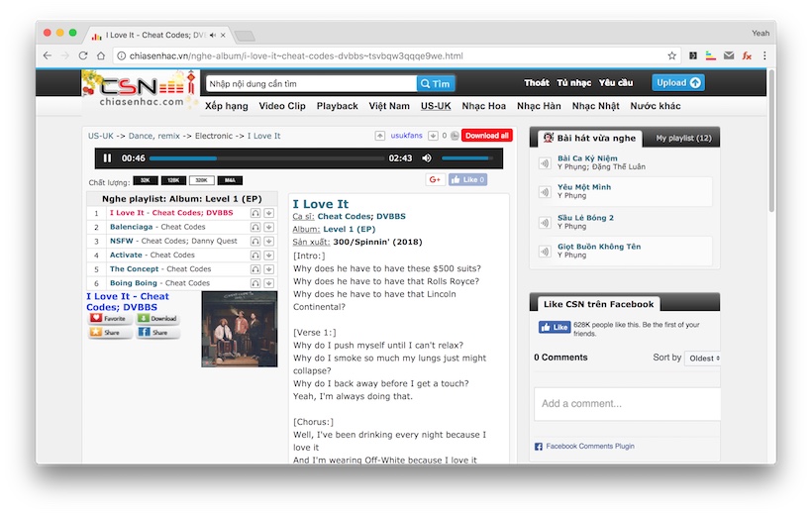This screenshot has width=812, height=515.
Task: Select 128K audio quality
Action: tap(173, 180)
